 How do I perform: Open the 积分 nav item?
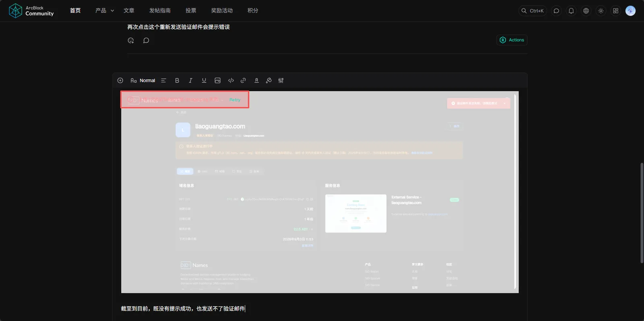tap(253, 10)
